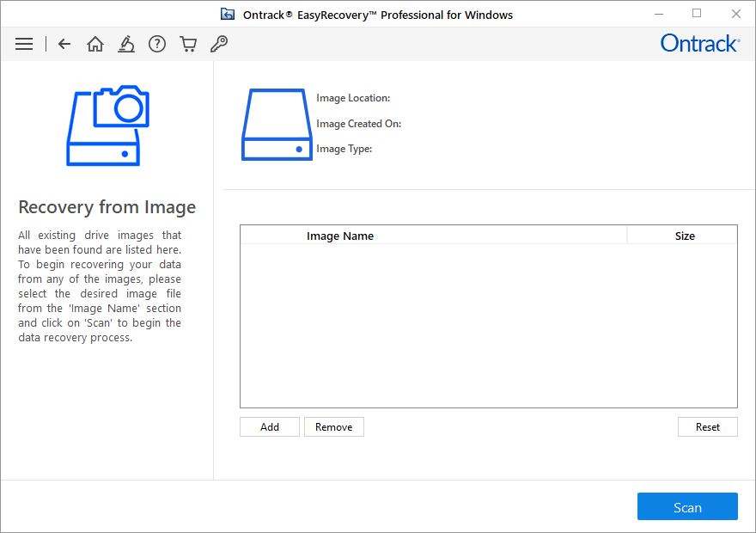
Task: Remove the selected image
Action: pyautogui.click(x=333, y=427)
